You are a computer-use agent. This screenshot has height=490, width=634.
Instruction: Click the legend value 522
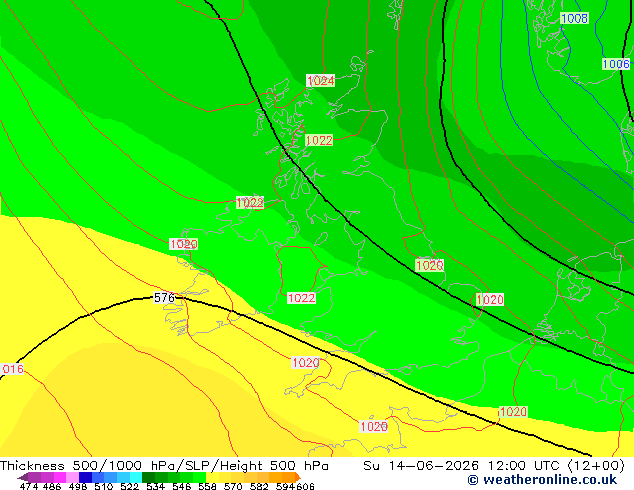(x=129, y=486)
